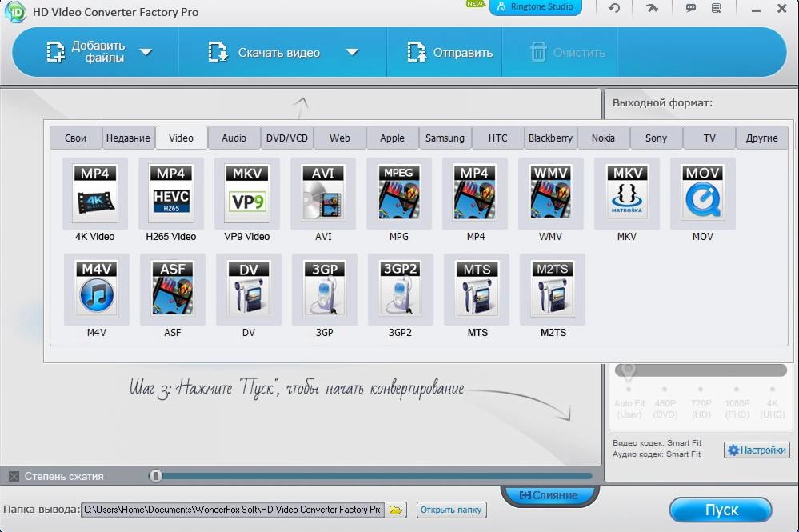This screenshot has width=799, height=532.
Task: Select the 3GP format icon
Action: [324, 290]
